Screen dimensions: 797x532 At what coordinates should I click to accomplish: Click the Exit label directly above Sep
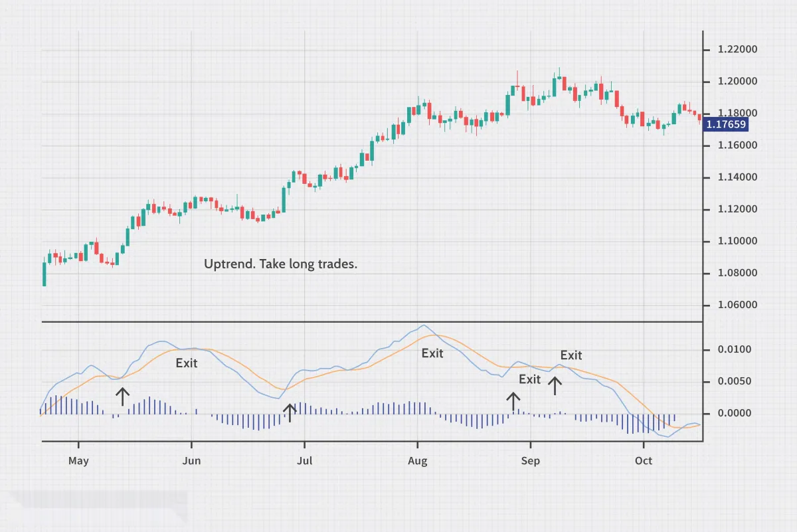(529, 379)
